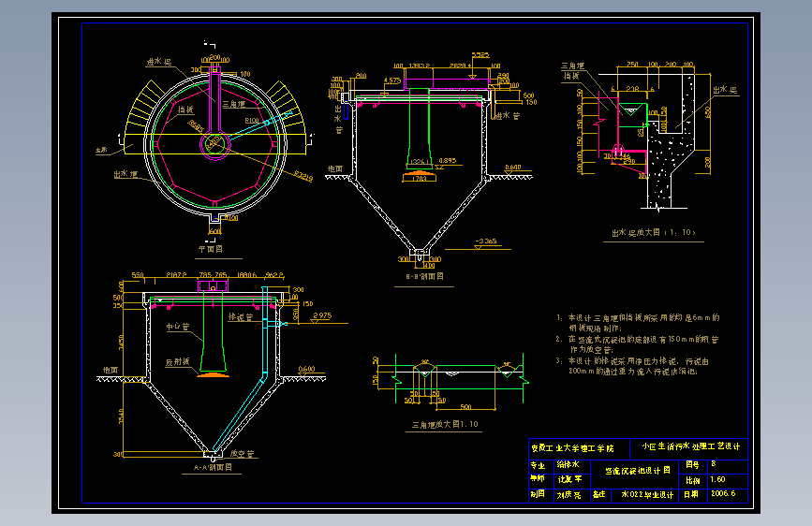Screen dimensions: 812x526
Task: Select the 排泥管 label in A-A section
Action: (x=241, y=317)
